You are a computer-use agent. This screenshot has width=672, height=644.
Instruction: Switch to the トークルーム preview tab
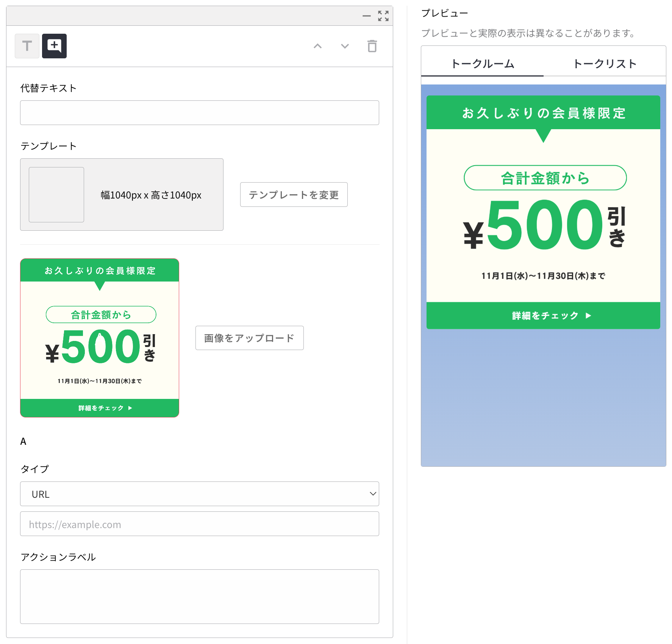482,64
